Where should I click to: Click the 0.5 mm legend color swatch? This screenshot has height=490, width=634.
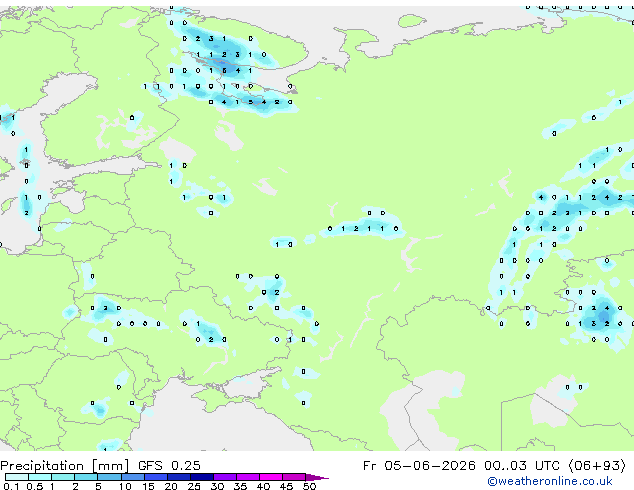click(x=40, y=477)
